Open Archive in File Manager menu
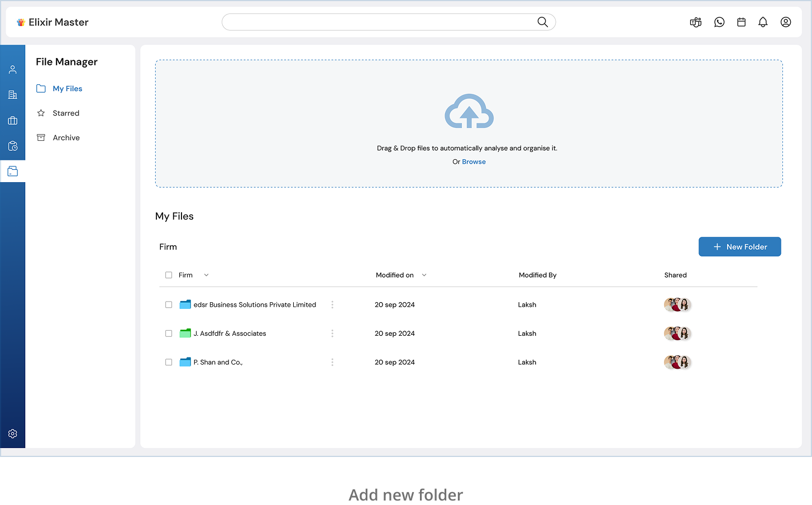 point(66,138)
